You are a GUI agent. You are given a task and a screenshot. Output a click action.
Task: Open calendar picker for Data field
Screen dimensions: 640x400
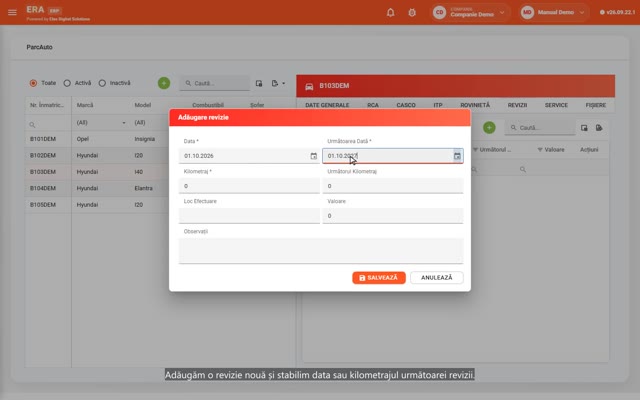tap(313, 156)
